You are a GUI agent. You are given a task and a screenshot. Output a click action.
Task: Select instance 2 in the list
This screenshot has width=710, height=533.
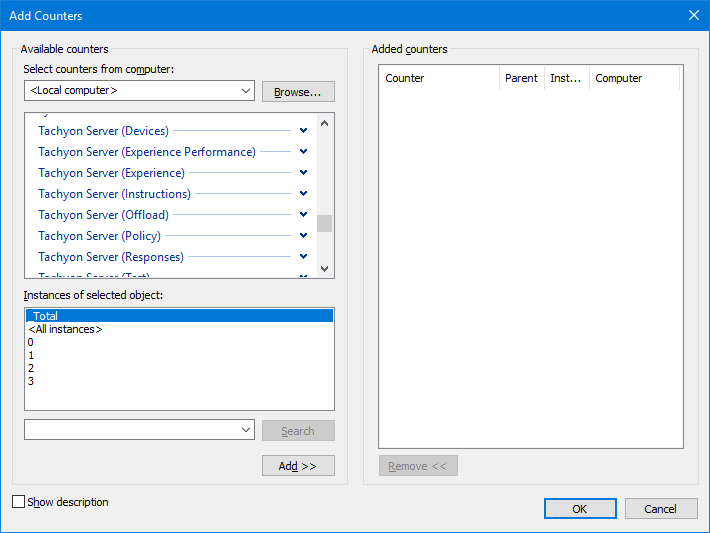click(x=179, y=368)
